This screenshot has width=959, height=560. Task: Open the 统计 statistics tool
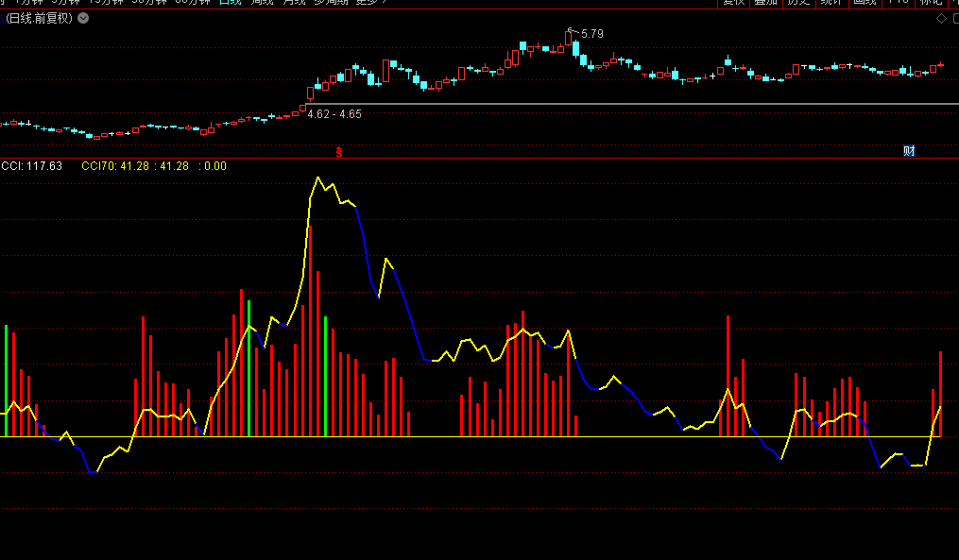(831, 3)
